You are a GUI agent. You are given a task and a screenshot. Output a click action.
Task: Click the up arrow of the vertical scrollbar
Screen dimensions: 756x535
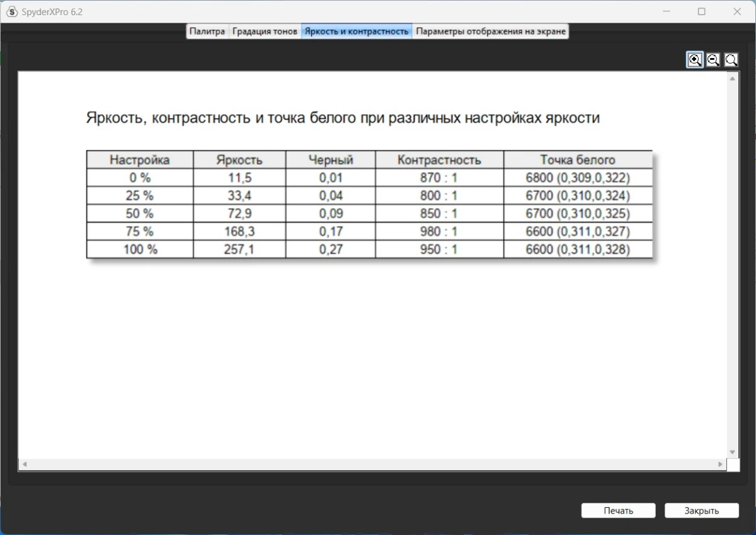tap(731, 78)
